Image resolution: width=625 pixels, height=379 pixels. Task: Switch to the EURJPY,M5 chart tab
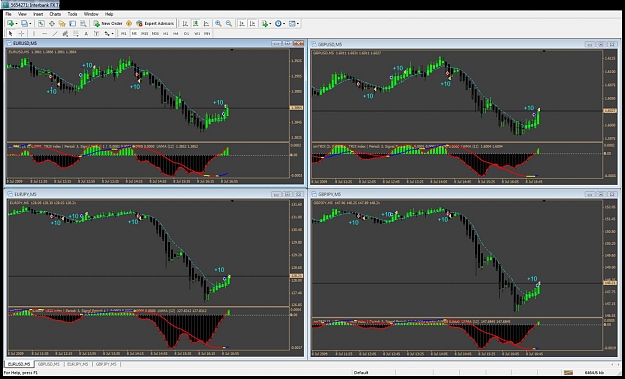tap(78, 364)
